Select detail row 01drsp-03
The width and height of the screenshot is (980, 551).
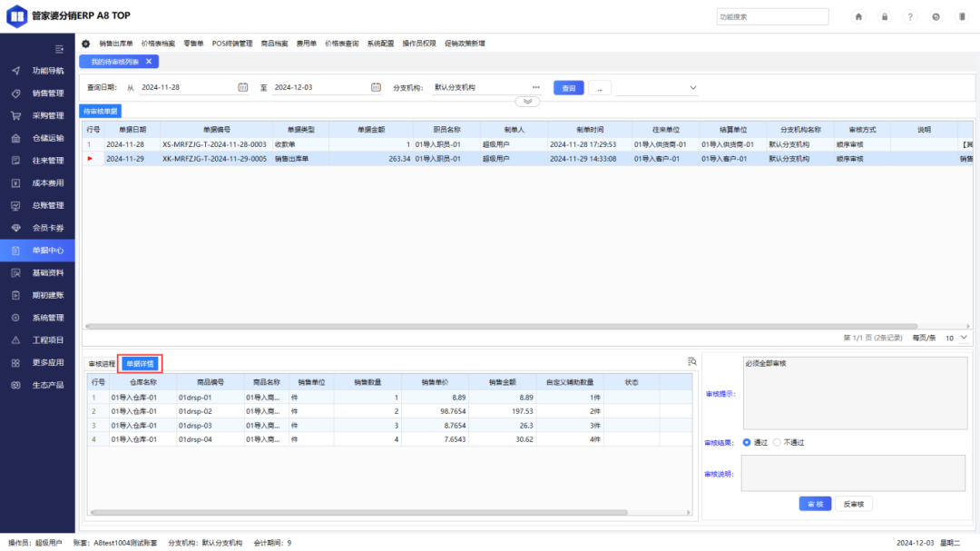[389, 426]
